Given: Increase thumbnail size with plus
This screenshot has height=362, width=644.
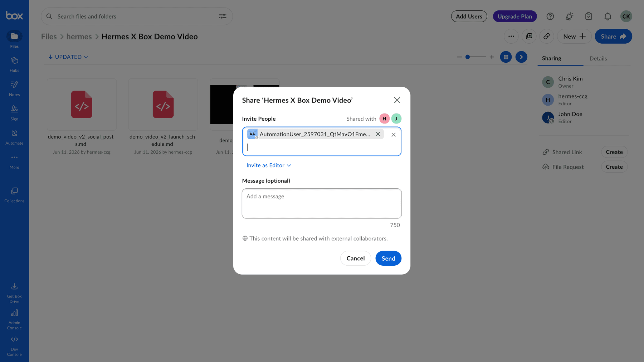Looking at the screenshot, I should pos(492,57).
